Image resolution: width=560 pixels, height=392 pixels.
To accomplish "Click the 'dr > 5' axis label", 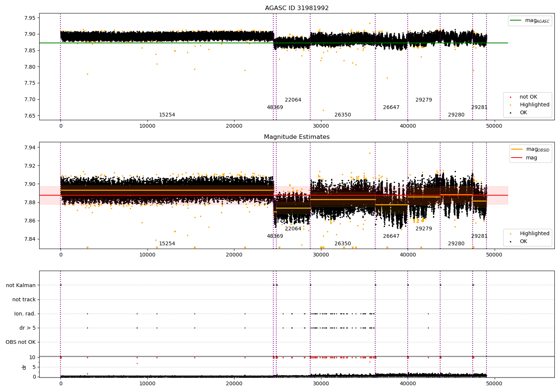I will tap(28, 328).
